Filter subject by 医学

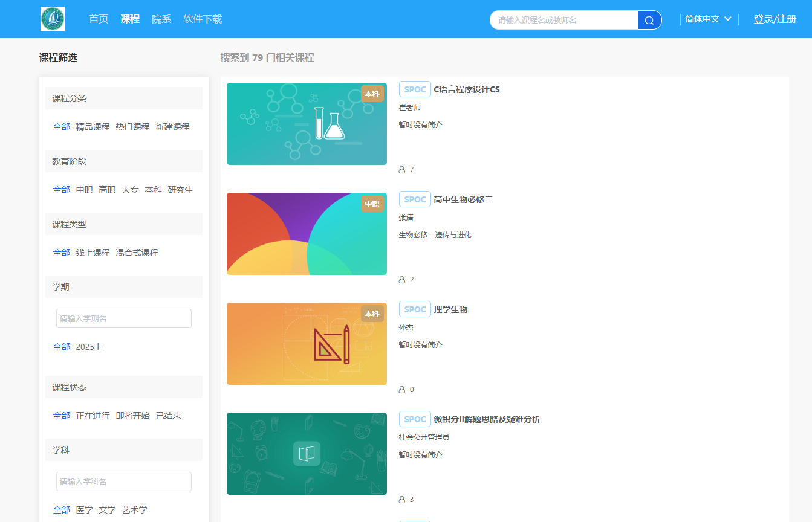pos(85,510)
